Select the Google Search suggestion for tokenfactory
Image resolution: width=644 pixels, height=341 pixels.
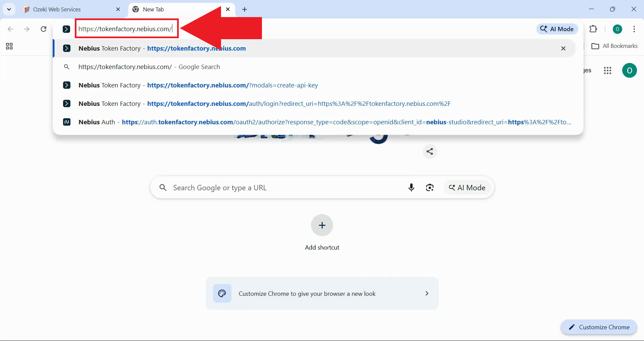pos(149,67)
